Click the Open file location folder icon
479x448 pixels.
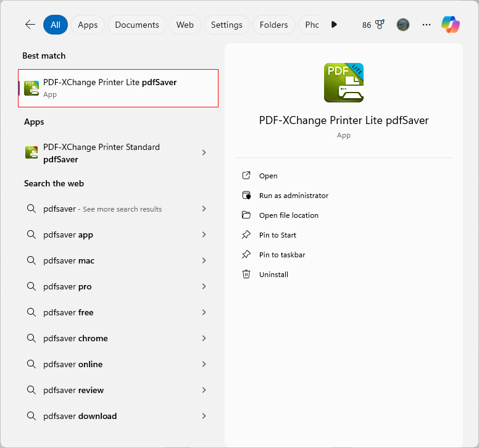[x=246, y=215]
